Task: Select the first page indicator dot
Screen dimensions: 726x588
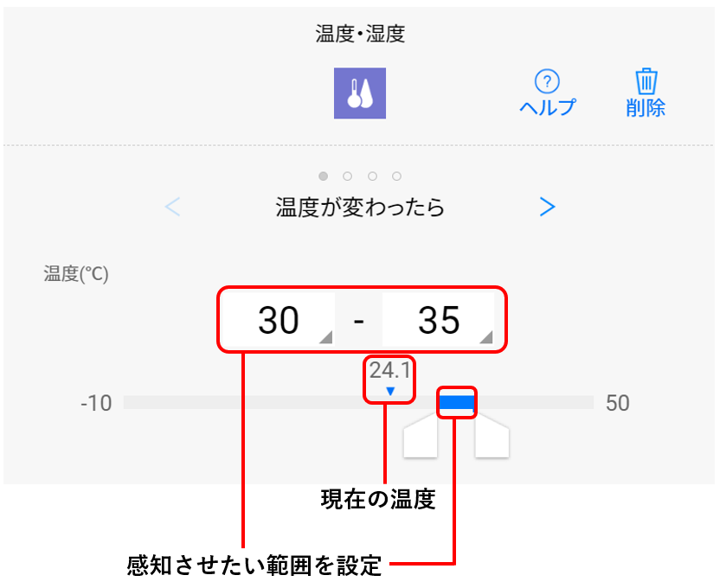Action: [x=323, y=176]
